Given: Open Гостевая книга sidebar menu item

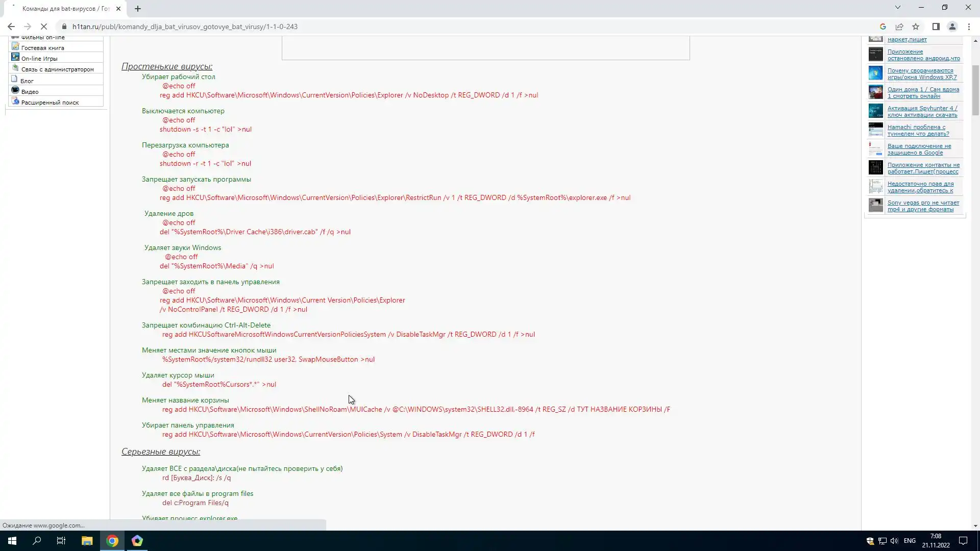Looking at the screenshot, I should pos(42,48).
